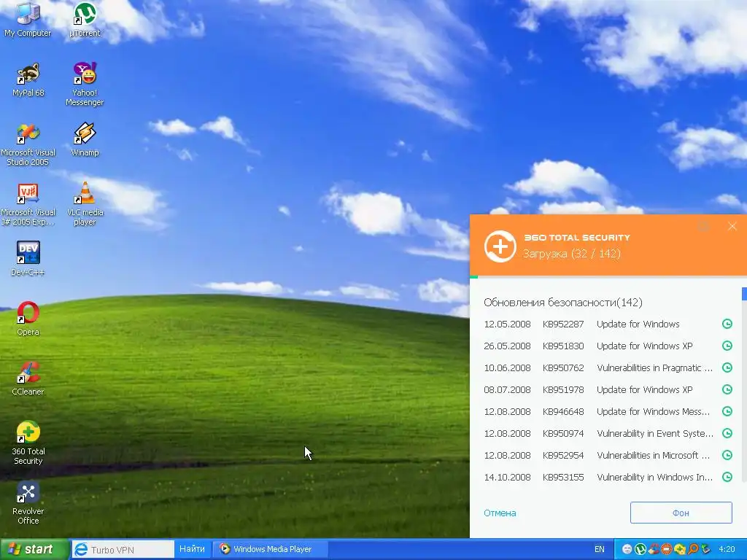Click the Обновления безопасности(142) heading

pyautogui.click(x=563, y=303)
